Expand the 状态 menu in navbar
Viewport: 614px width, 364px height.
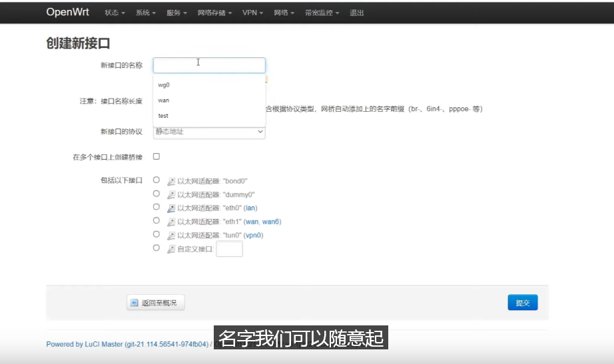click(115, 13)
